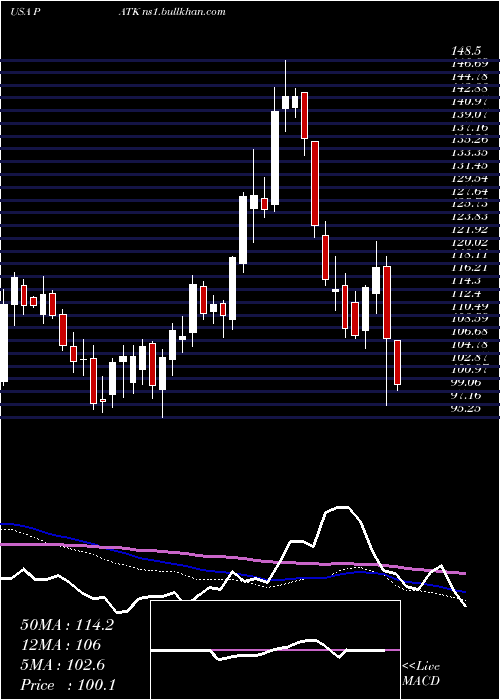Click the USA P header text

25,12
